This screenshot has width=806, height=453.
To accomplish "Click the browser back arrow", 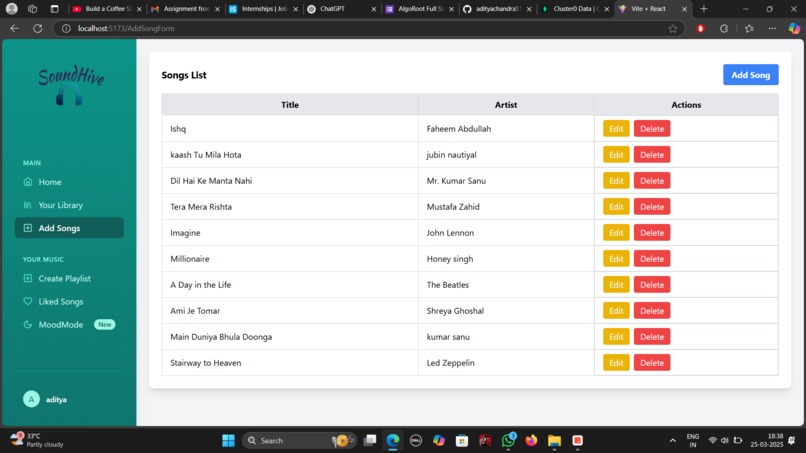I will coord(14,28).
